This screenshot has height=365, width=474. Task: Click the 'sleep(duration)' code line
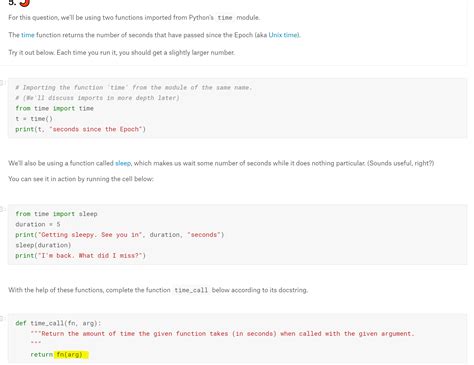[43, 245]
